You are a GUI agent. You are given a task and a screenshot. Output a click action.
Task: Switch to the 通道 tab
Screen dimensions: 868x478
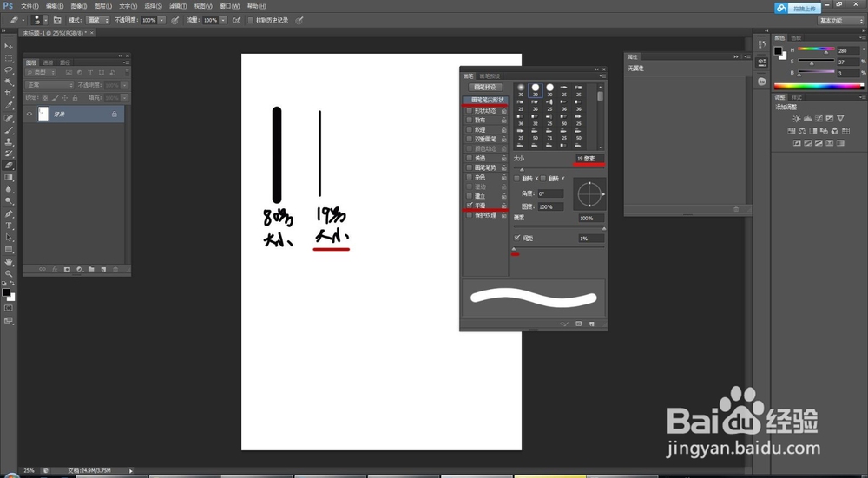pyautogui.click(x=49, y=62)
